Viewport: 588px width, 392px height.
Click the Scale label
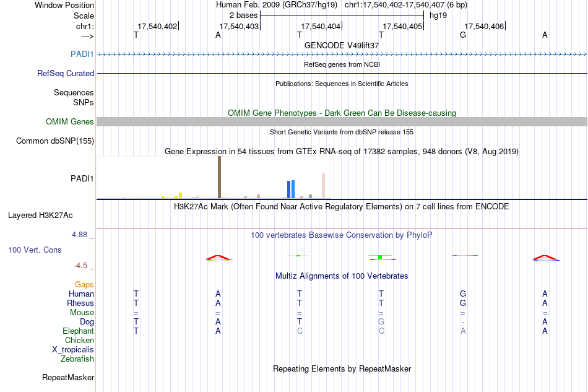[x=84, y=15]
